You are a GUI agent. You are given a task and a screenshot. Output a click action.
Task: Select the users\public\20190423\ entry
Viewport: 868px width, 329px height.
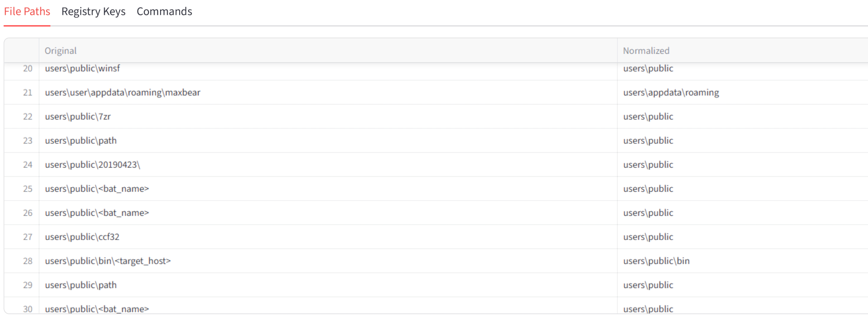point(92,165)
